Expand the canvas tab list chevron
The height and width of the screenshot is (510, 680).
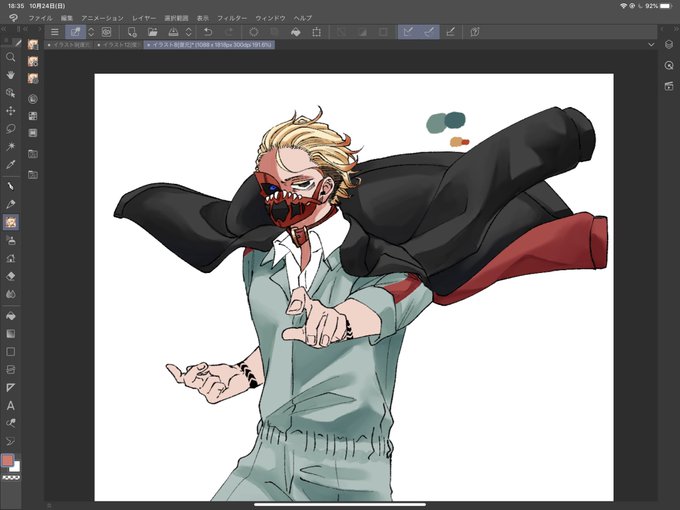pos(651,45)
